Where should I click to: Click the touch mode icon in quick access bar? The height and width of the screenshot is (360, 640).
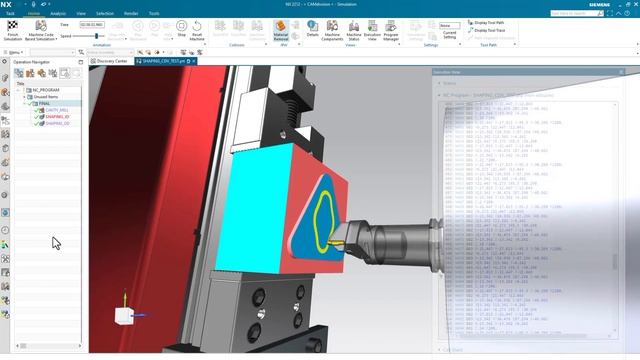click(33, 4)
